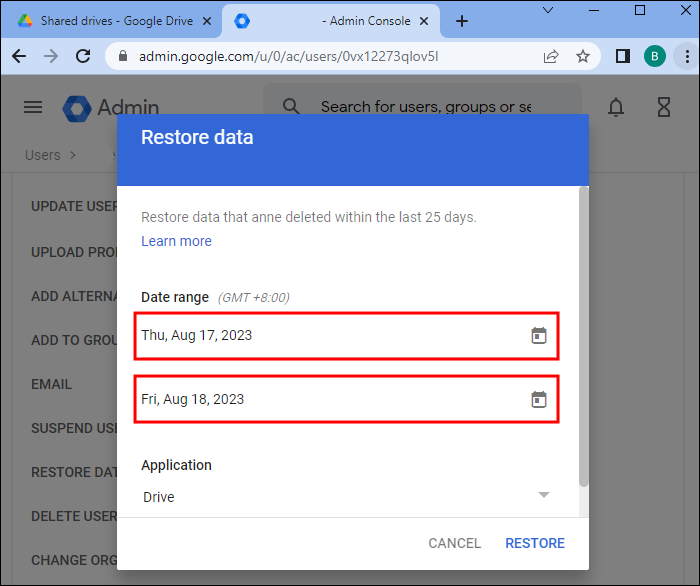
Task: Open the Learn more link
Action: [176, 241]
